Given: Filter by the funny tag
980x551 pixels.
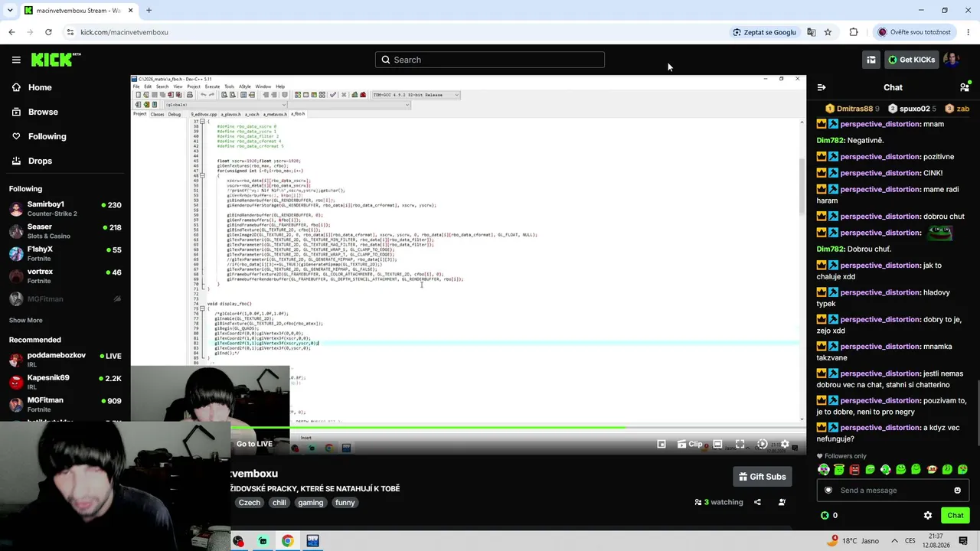Looking at the screenshot, I should [345, 503].
